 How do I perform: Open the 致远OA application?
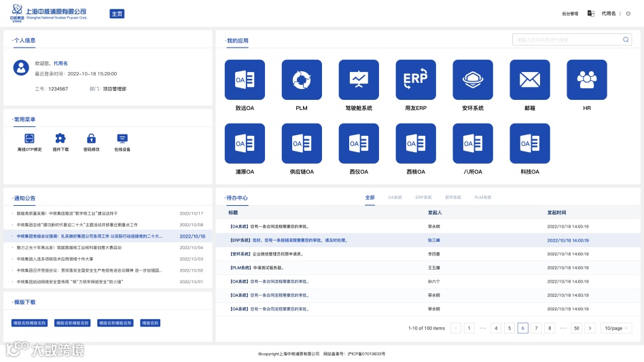245,79
